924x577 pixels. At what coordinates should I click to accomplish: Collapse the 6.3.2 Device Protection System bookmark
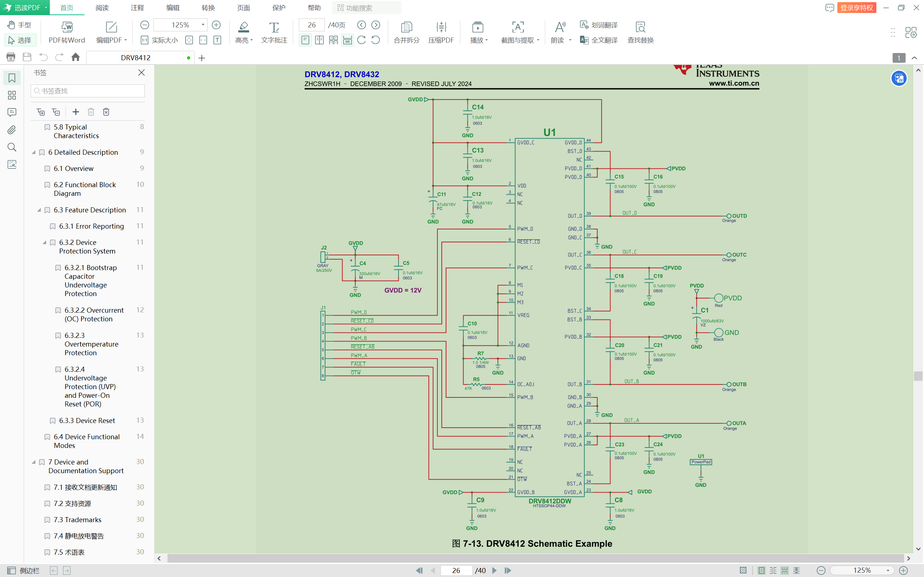click(44, 242)
